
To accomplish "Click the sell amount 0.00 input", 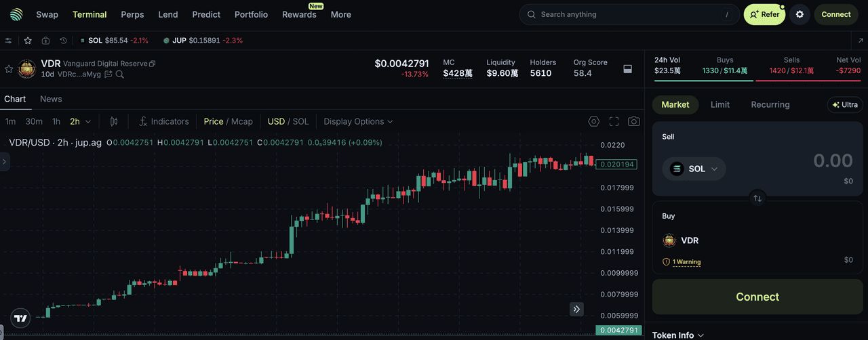I will tap(833, 161).
